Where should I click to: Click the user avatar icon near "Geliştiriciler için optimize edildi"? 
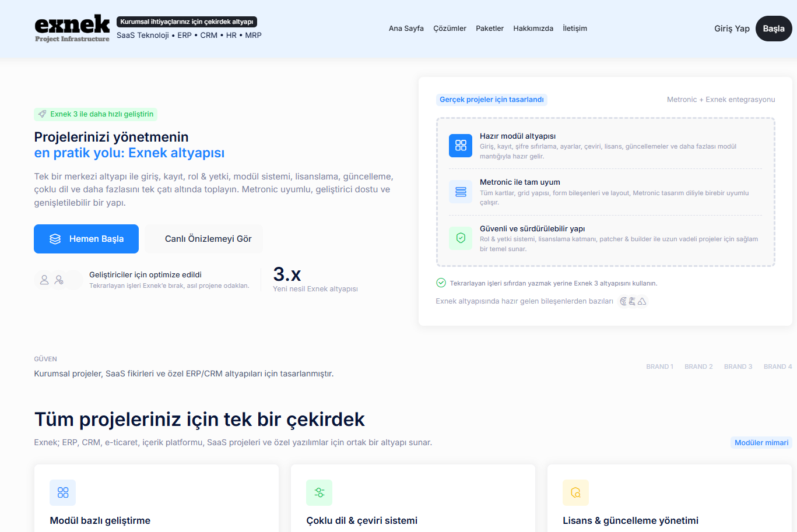coord(44,280)
